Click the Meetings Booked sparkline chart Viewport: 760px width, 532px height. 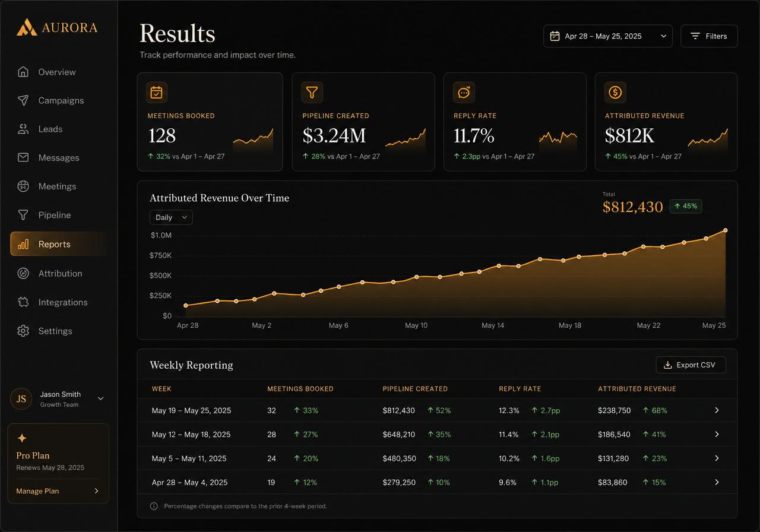pyautogui.click(x=254, y=140)
